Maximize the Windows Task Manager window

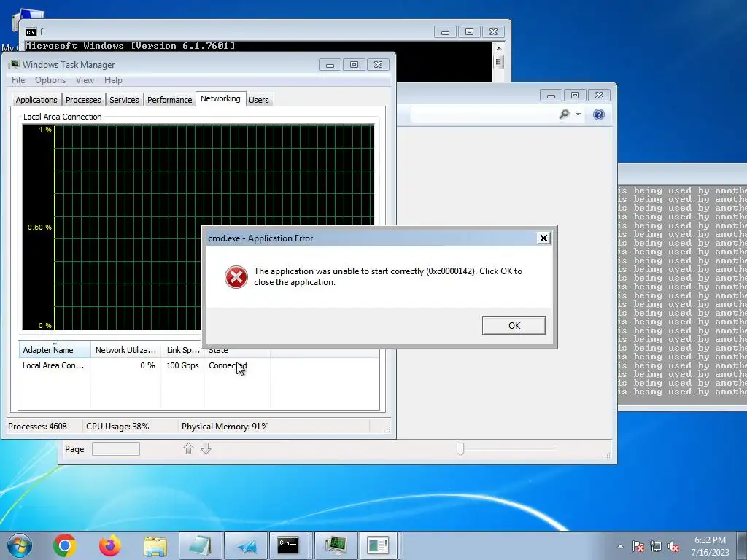coord(354,65)
